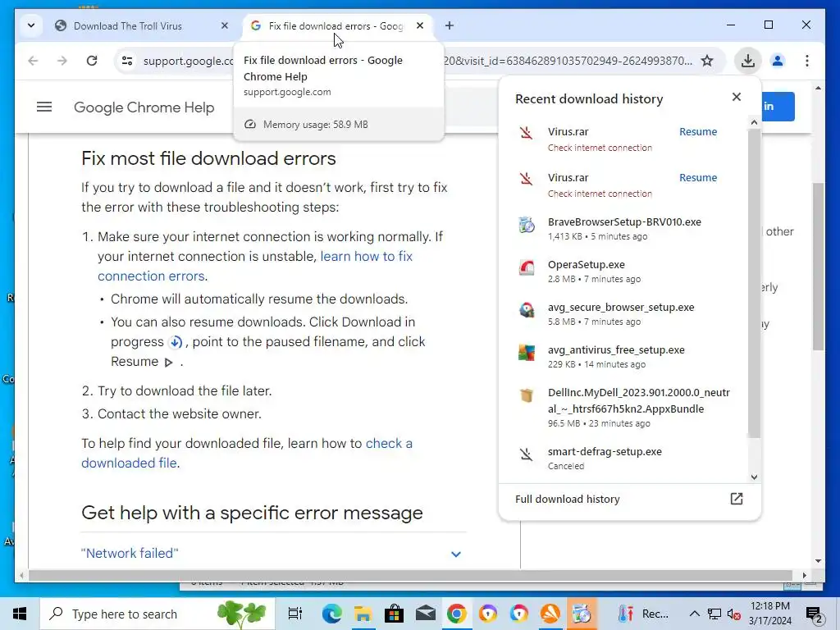Viewport: 840px width, 630px height.
Task: Select the DellInc.MyDell AppxBundle file name
Action: (x=638, y=400)
